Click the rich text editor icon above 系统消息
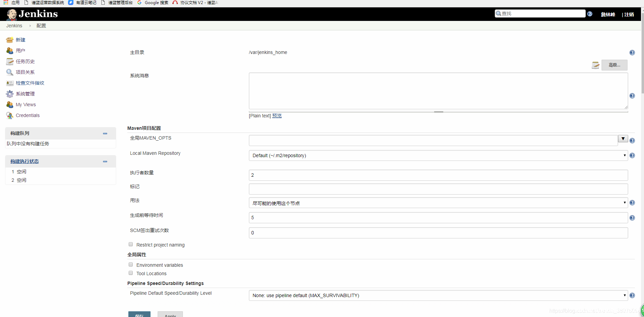 click(x=595, y=65)
